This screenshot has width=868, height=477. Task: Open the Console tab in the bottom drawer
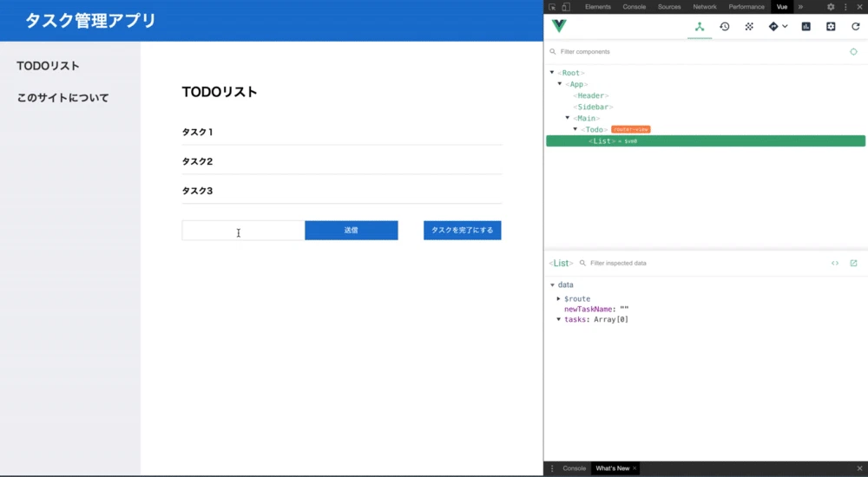tap(574, 468)
